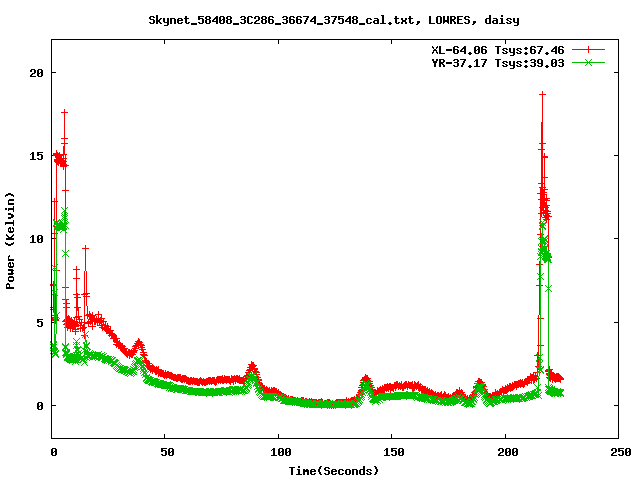This screenshot has height=480, width=640.
Task: Click the y-axis tick label 5
Action: click(x=40, y=323)
